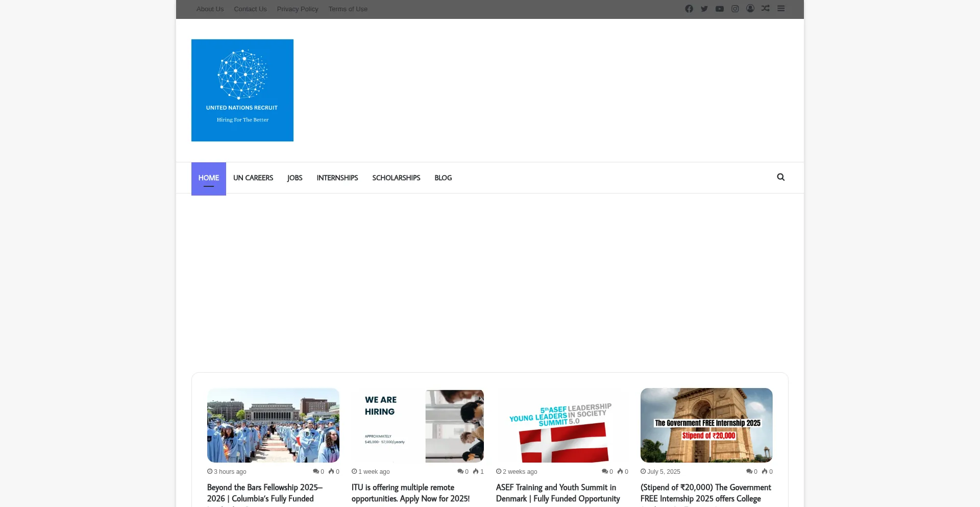The height and width of the screenshot is (507, 980).
Task: Open ITU remote opportunities article title
Action: point(410,493)
